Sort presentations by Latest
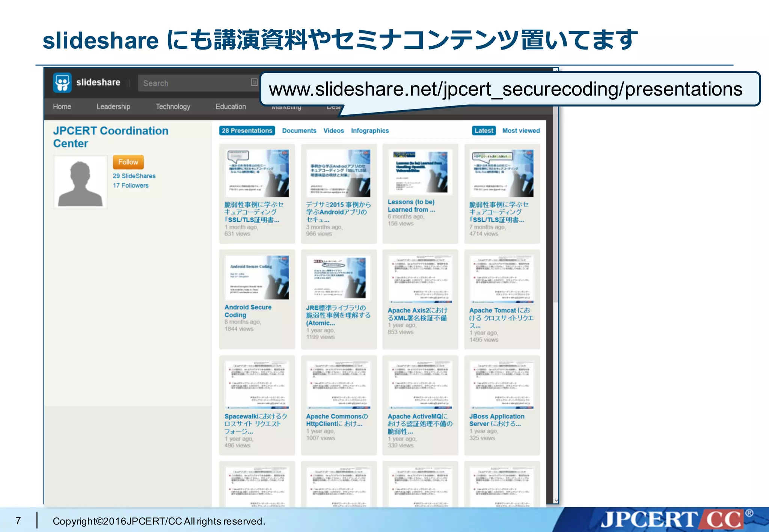 (484, 131)
